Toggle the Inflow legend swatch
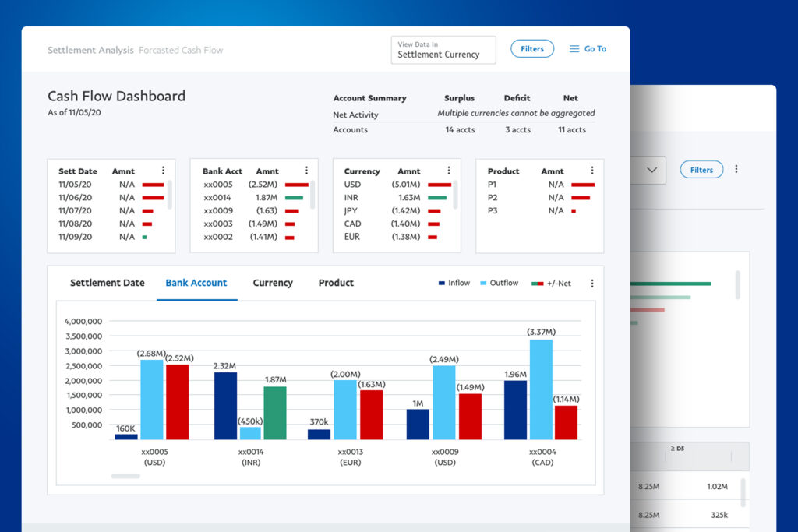Image resolution: width=798 pixels, height=532 pixels. (x=442, y=284)
